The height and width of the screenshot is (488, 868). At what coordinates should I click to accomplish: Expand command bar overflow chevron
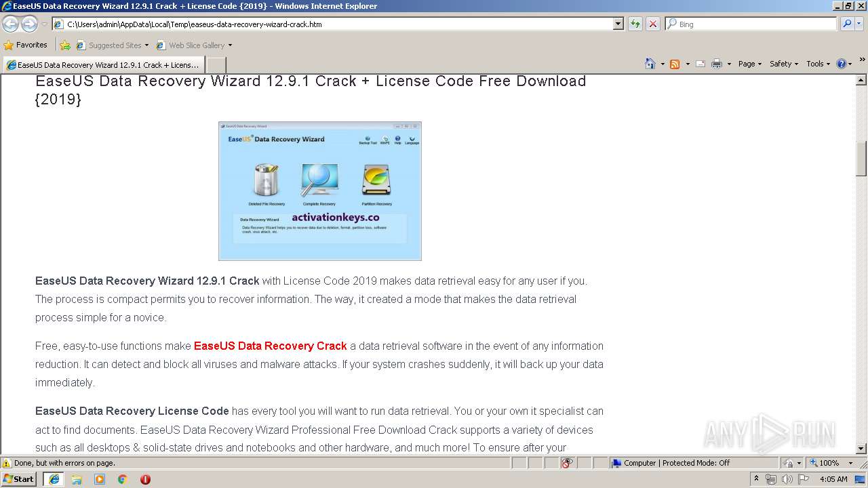click(862, 60)
